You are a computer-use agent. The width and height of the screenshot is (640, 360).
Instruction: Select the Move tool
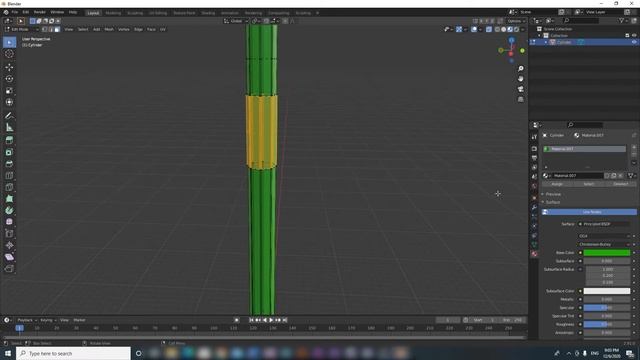click(9, 67)
